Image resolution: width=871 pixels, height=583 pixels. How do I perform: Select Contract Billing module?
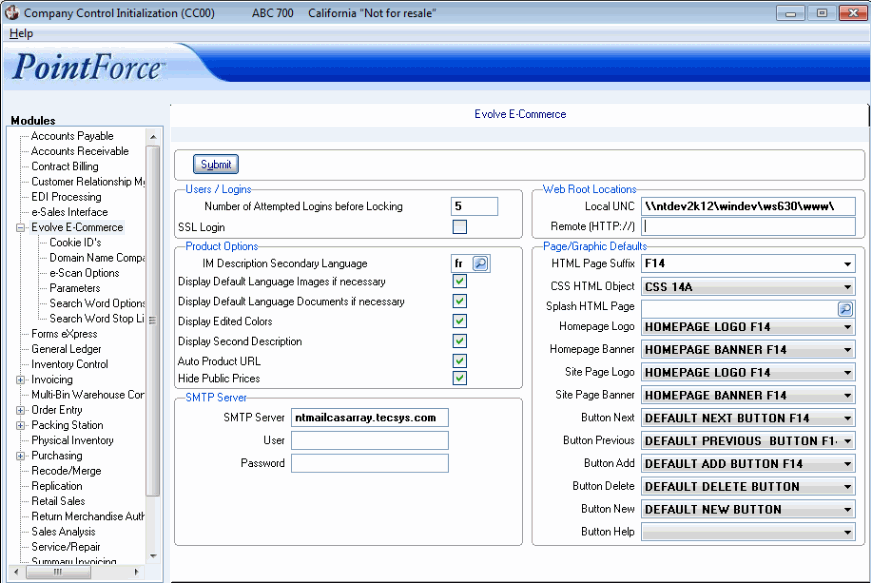(65, 166)
